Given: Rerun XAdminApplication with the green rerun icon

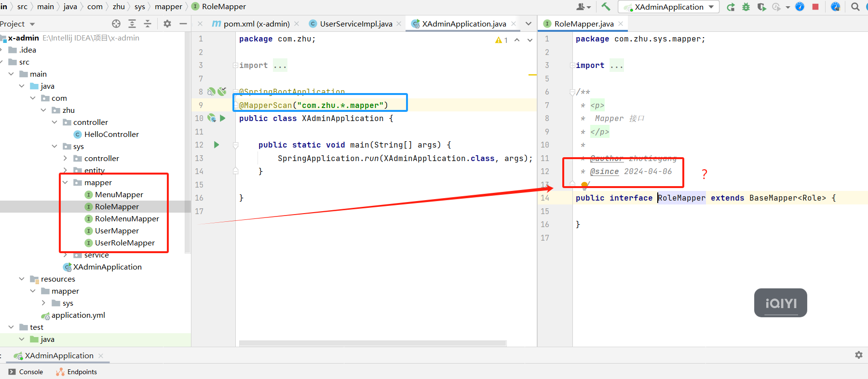Looking at the screenshot, I should 731,7.
